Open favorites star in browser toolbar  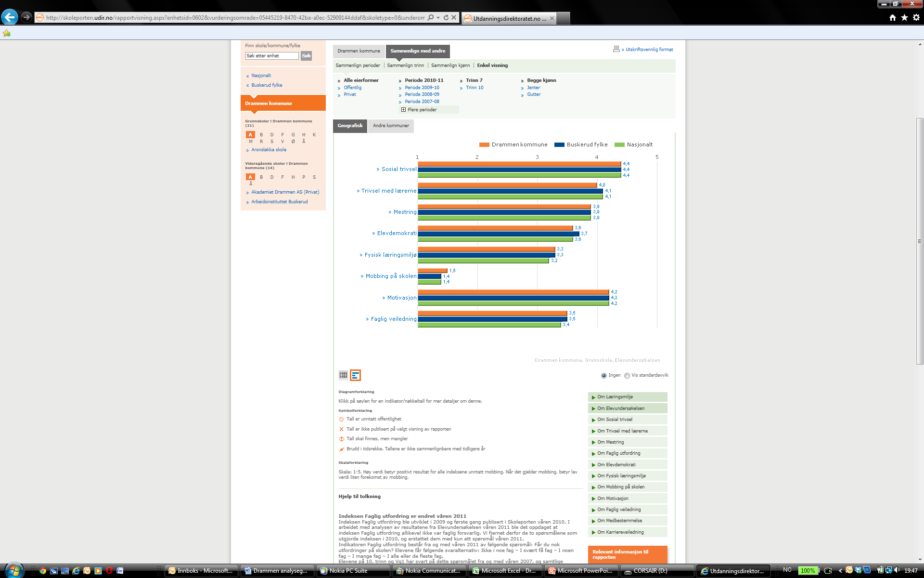coord(904,17)
